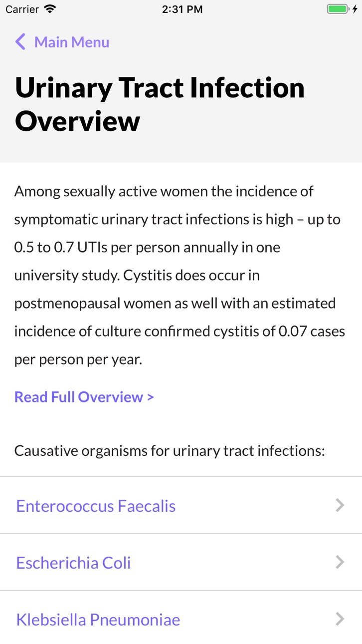The width and height of the screenshot is (362, 644).
Task: Open the Klebsiella Pneumoniae entry
Action: pyautogui.click(x=181, y=619)
